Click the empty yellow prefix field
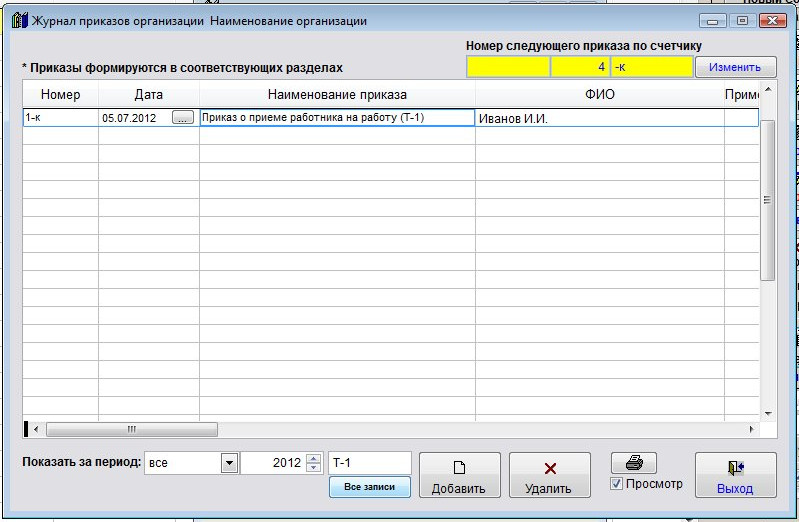 (x=508, y=67)
